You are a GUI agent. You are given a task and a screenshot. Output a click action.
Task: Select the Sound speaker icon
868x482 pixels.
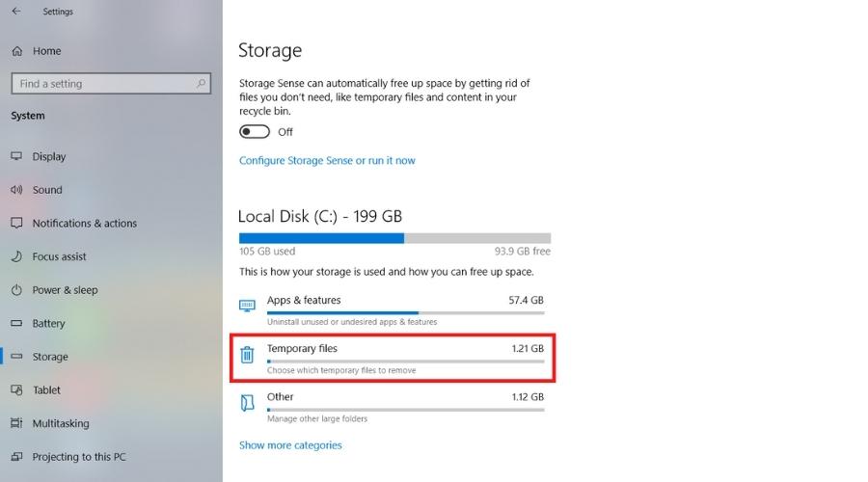point(16,190)
